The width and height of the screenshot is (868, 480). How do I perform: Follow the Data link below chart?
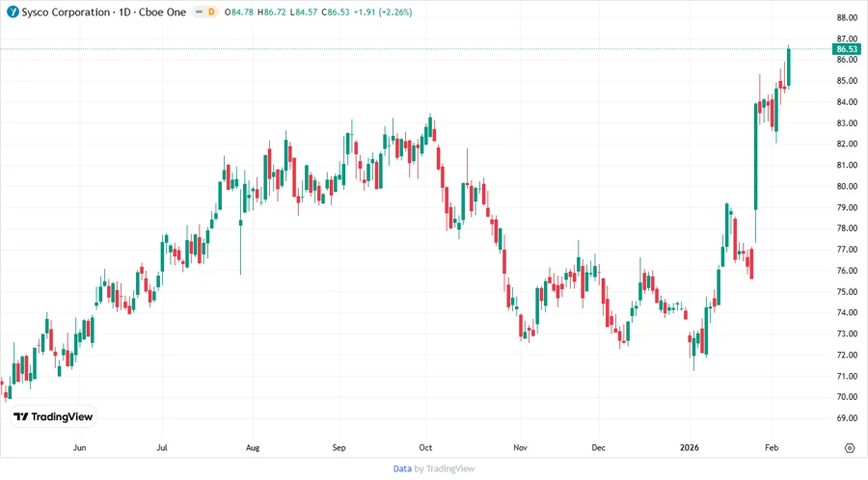402,468
